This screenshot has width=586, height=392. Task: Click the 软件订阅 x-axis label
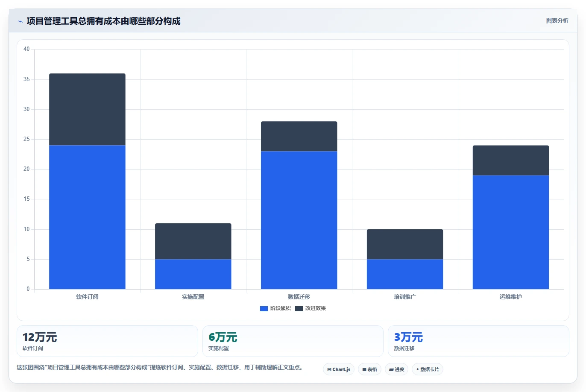pyautogui.click(x=87, y=297)
